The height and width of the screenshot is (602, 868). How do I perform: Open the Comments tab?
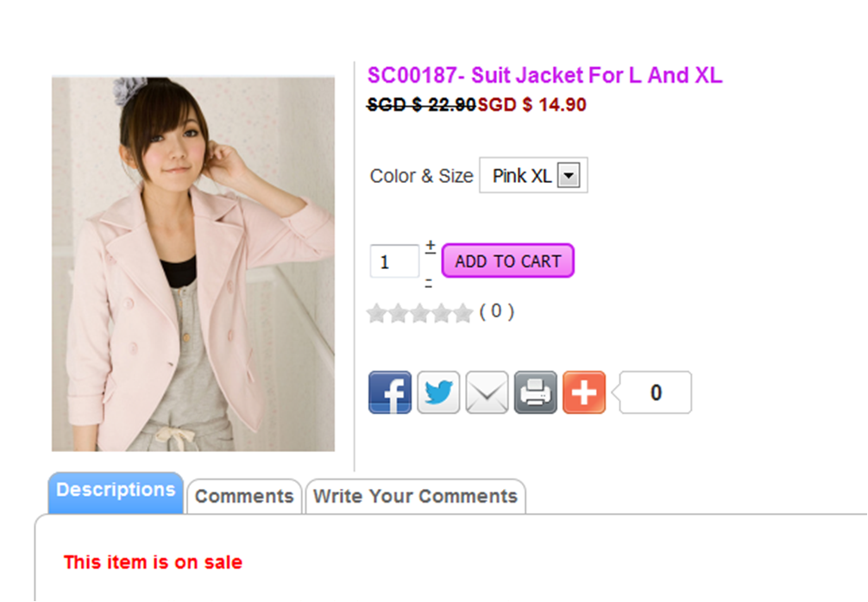click(244, 496)
